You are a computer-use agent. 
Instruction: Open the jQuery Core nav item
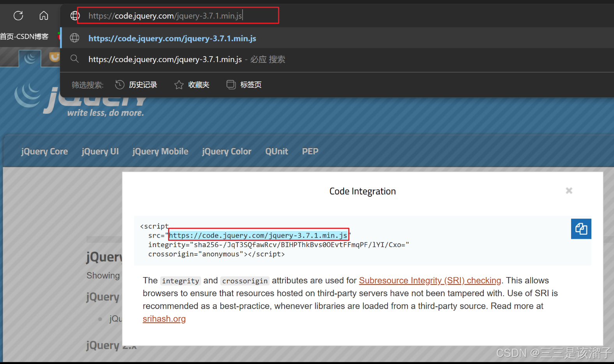tap(44, 152)
